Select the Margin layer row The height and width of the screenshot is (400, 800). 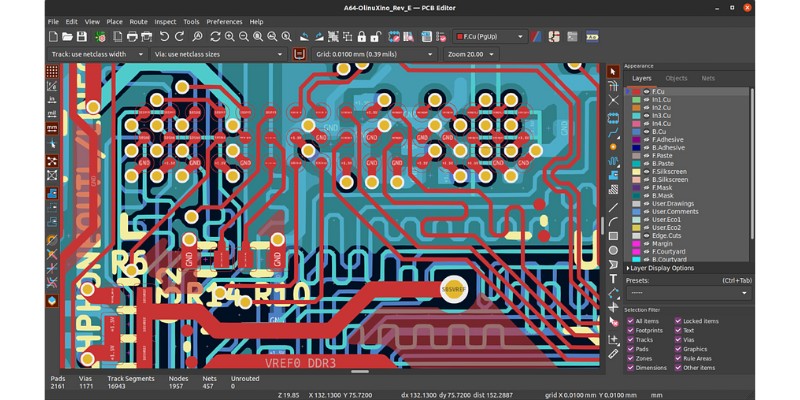pyautogui.click(x=687, y=244)
